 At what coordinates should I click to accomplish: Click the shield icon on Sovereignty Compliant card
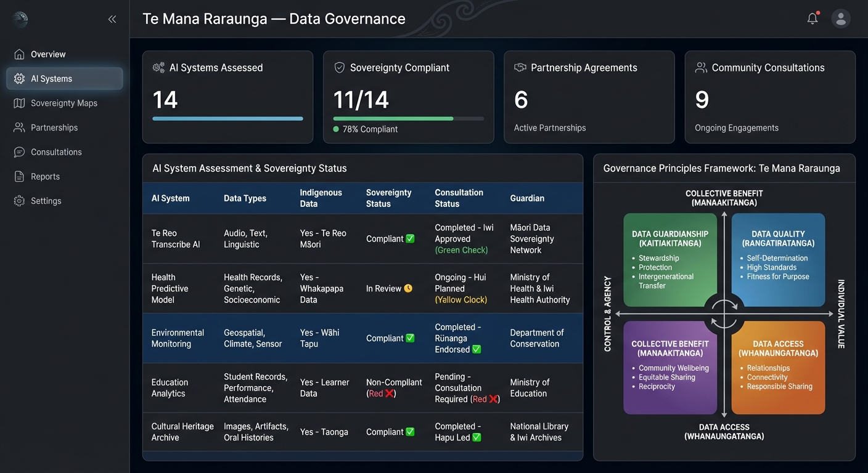coord(340,67)
